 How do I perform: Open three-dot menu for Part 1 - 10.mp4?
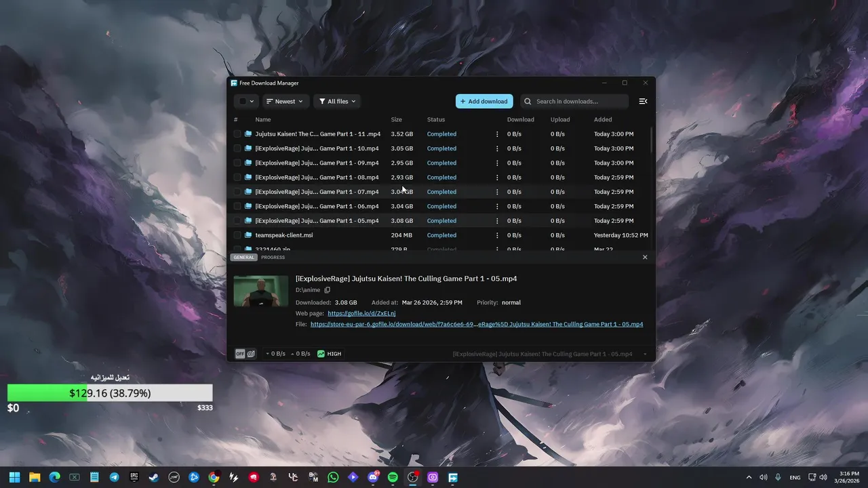point(497,148)
